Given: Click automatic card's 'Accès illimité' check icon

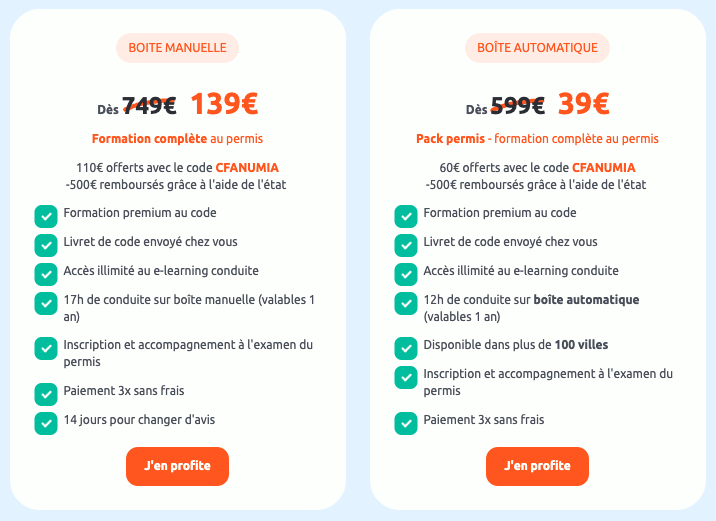Looking at the screenshot, I should point(406,274).
